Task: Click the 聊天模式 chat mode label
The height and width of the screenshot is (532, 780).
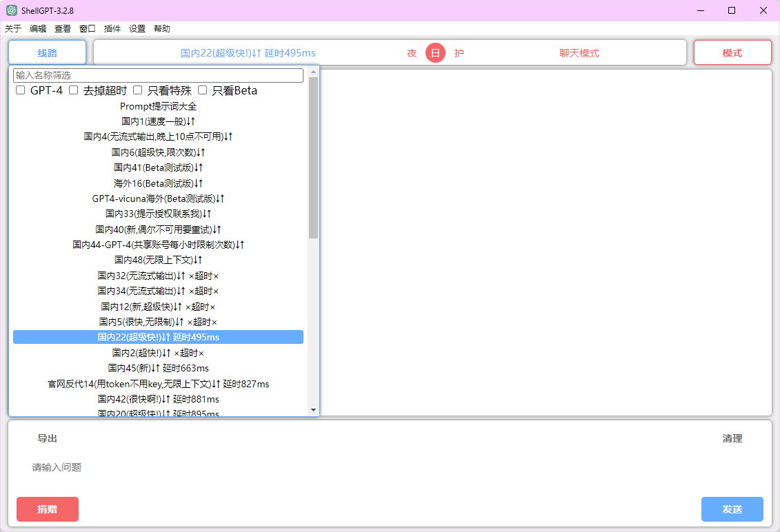Action: [x=579, y=53]
